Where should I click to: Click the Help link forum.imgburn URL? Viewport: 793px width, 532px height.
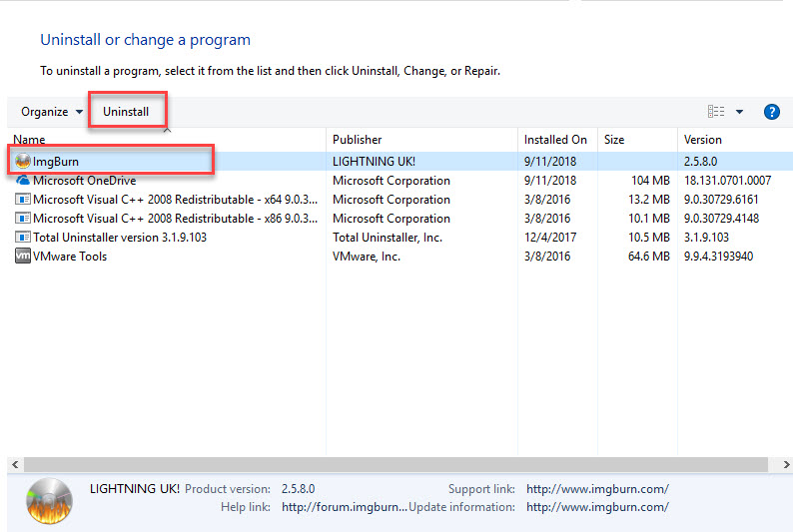pyautogui.click(x=345, y=507)
